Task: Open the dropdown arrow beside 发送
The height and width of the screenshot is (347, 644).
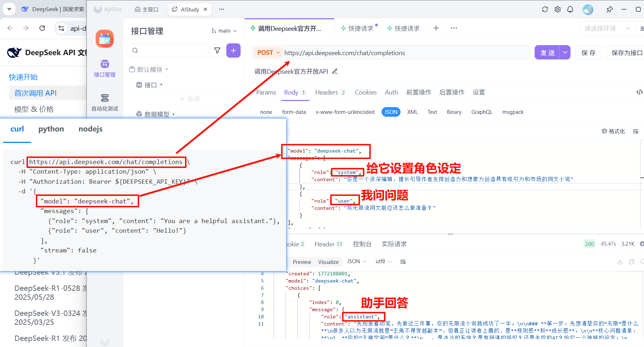Action: click(x=565, y=53)
